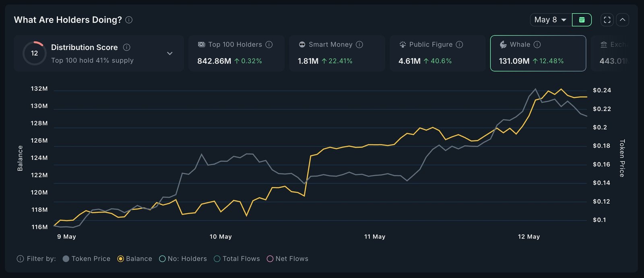Click the info icon beside 'What Are Holders Doing?'
Viewport: 644px width, 278px height.
[129, 20]
